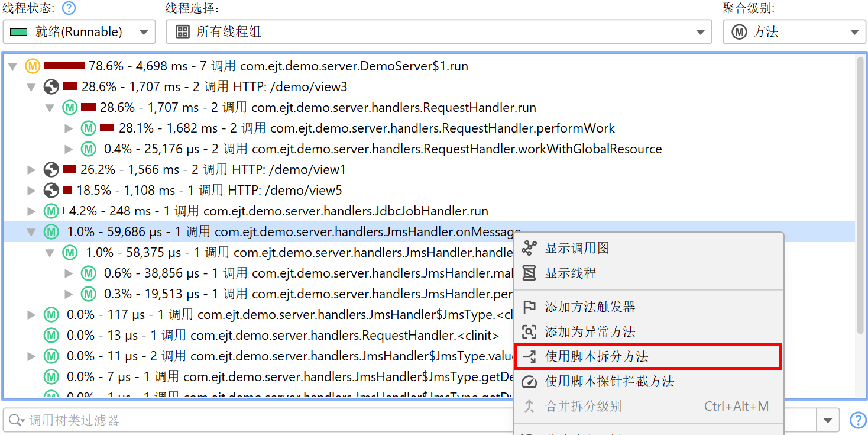The image size is (868, 435).
Task: Open the 就绪(Runnable) thread status dropdown
Action: pos(79,32)
